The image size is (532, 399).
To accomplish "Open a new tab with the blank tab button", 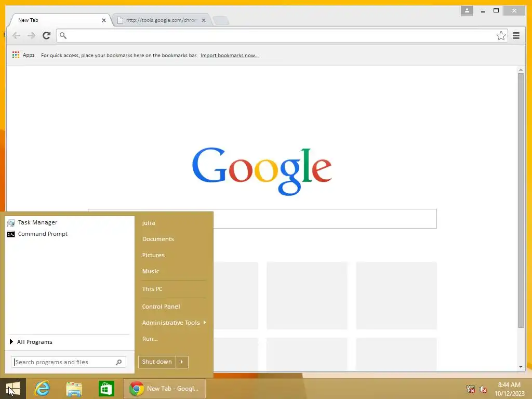I will tap(221, 20).
